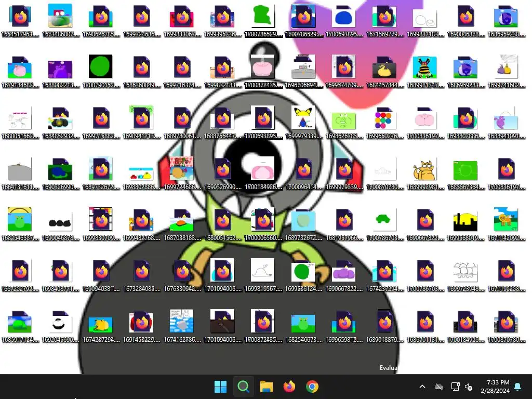Select Firefox file 1690941213
The width and height of the screenshot is (532, 399).
pos(141,123)
